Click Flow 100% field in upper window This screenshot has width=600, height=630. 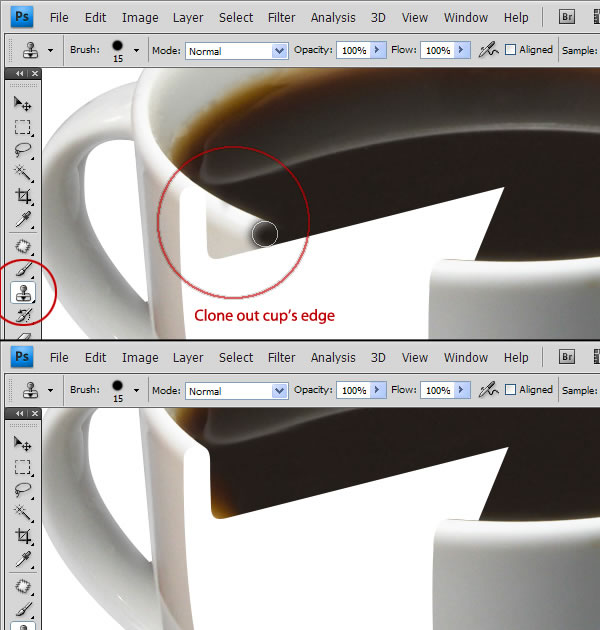[x=438, y=50]
